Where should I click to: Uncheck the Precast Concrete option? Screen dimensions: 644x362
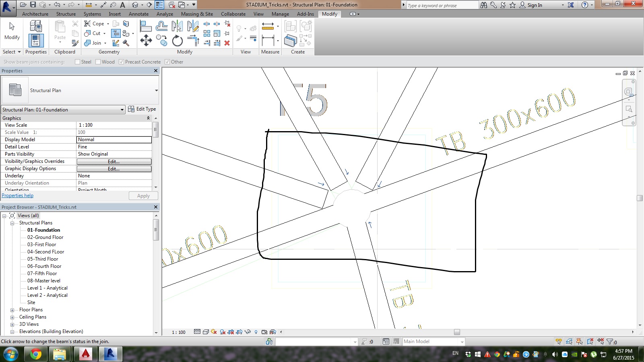122,62
